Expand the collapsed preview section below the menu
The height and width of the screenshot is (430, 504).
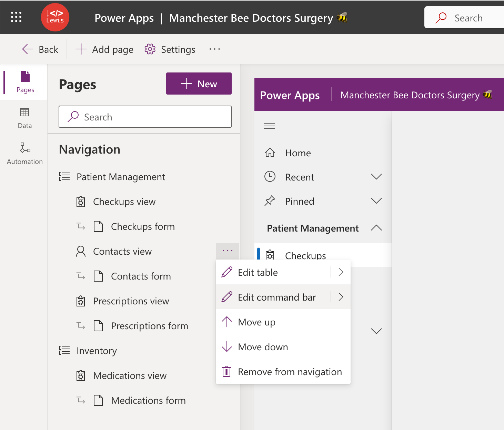[x=376, y=331]
